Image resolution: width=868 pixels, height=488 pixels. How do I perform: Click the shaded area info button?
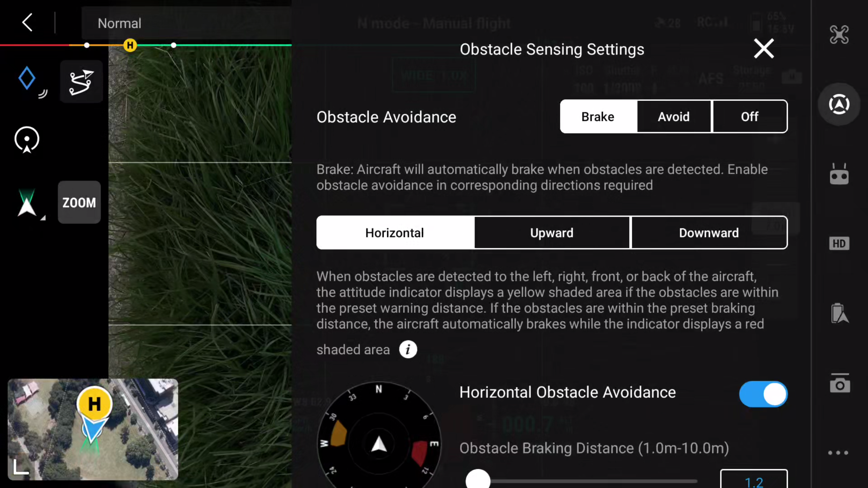[x=408, y=349]
